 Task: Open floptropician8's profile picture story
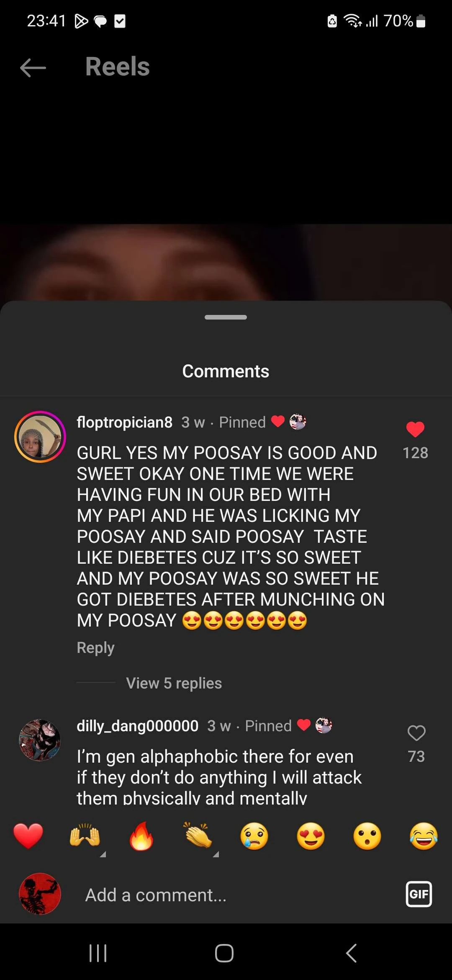[40, 437]
